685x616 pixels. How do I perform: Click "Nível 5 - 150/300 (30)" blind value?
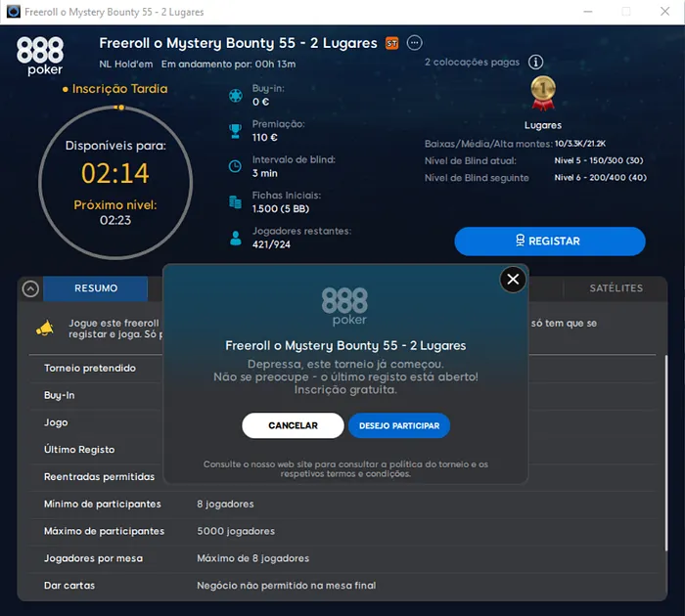599,160
